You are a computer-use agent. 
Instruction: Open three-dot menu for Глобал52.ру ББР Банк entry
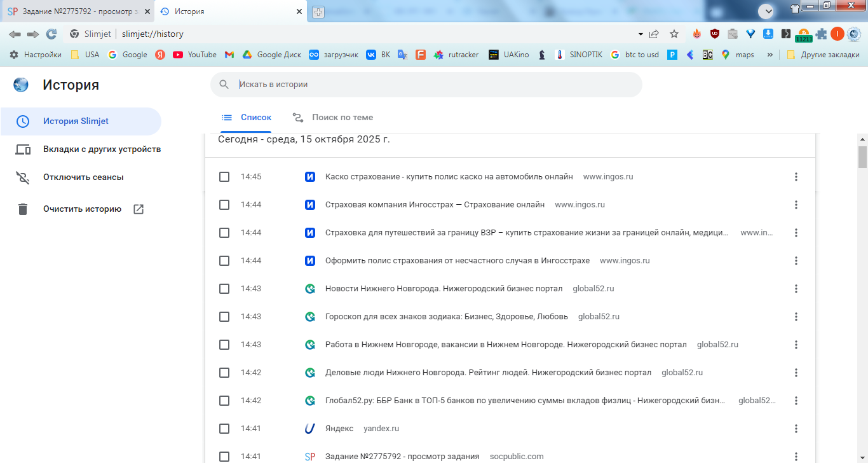pyautogui.click(x=796, y=401)
